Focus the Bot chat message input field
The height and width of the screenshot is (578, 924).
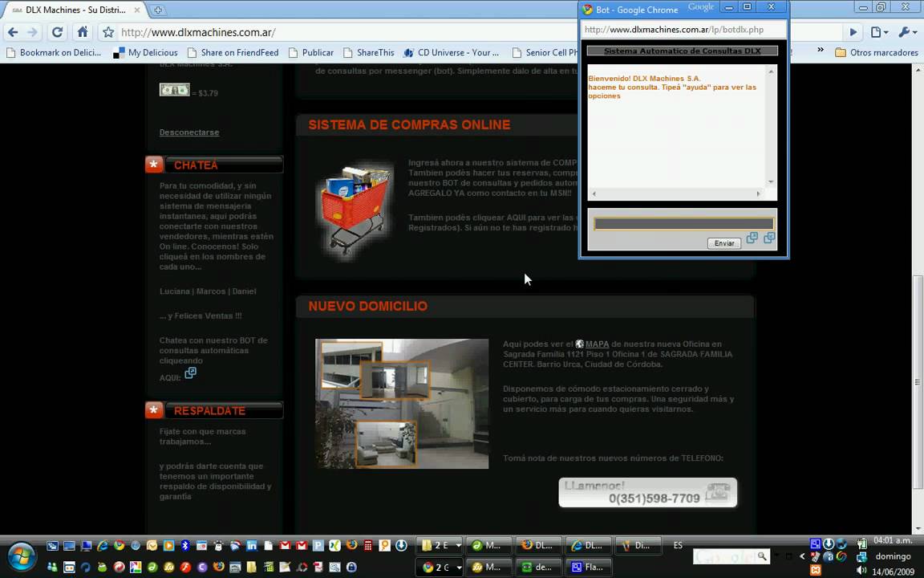(x=683, y=223)
